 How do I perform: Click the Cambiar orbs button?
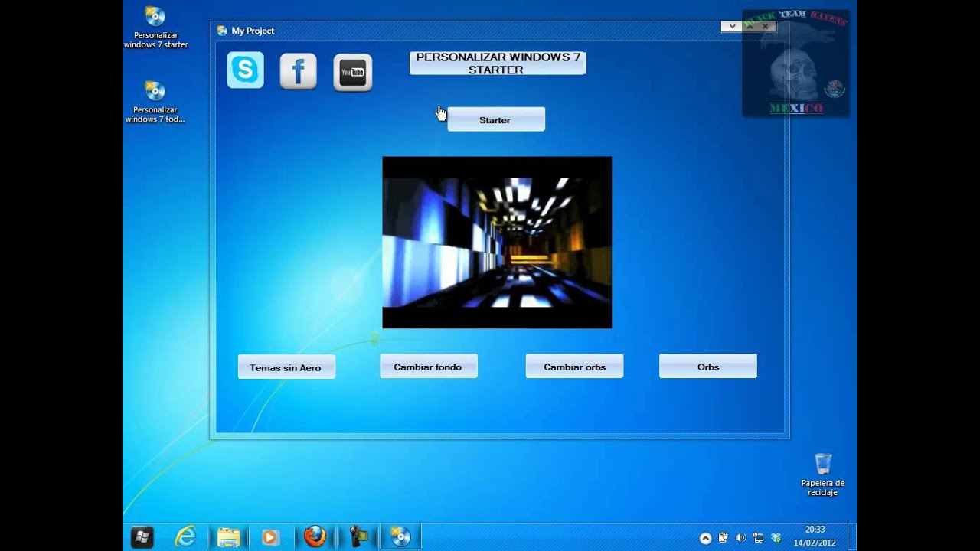click(574, 366)
